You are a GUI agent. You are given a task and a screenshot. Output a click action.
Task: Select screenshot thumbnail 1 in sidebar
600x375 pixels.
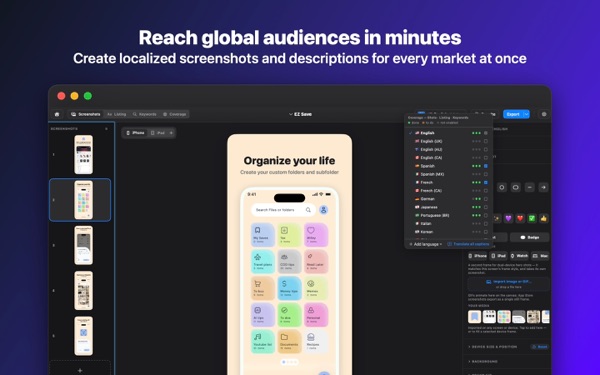pyautogui.click(x=83, y=155)
